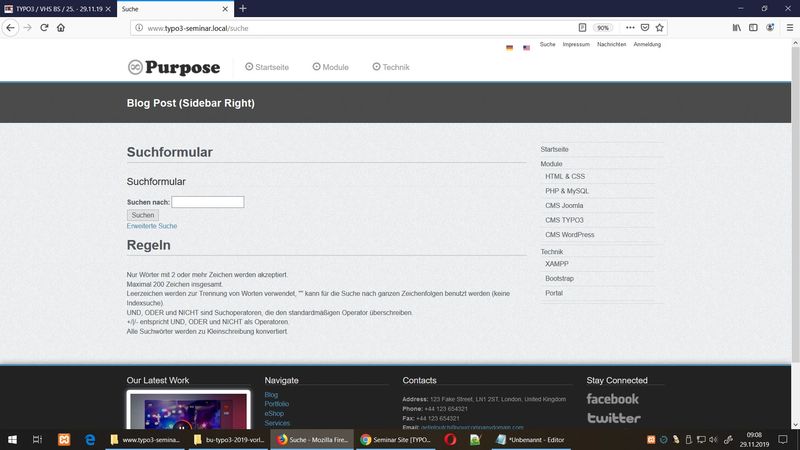The image size is (800, 450).
Task: Select Startseite in sidebar
Action: coord(555,149)
